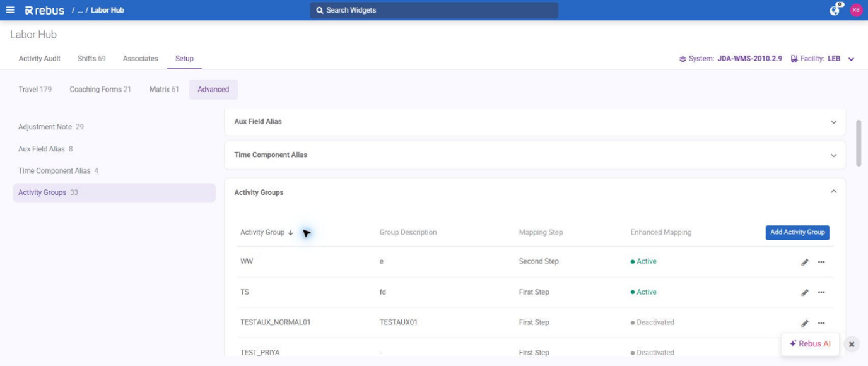The image size is (868, 366).
Task: Open the Coaching Forms sub-tab
Action: click(100, 89)
